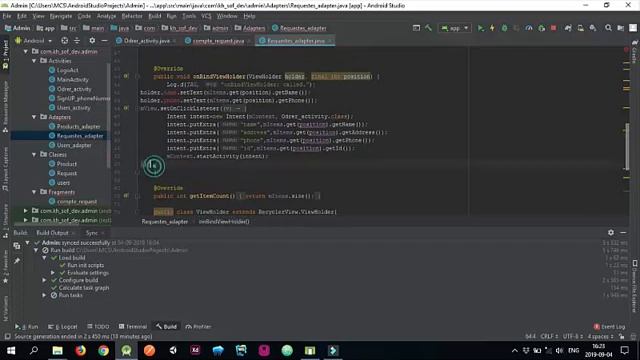This screenshot has height=360, width=640.
Task: Click the pin icon in Build panel
Action: coord(17,260)
